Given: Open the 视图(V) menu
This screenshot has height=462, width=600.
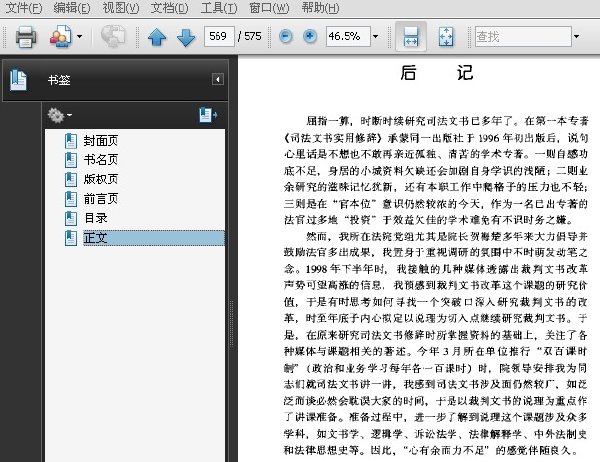Looking at the screenshot, I should (121, 8).
